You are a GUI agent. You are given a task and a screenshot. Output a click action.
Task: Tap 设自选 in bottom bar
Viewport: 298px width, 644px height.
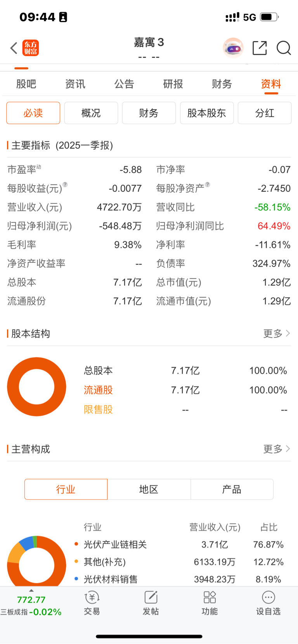coord(268,603)
